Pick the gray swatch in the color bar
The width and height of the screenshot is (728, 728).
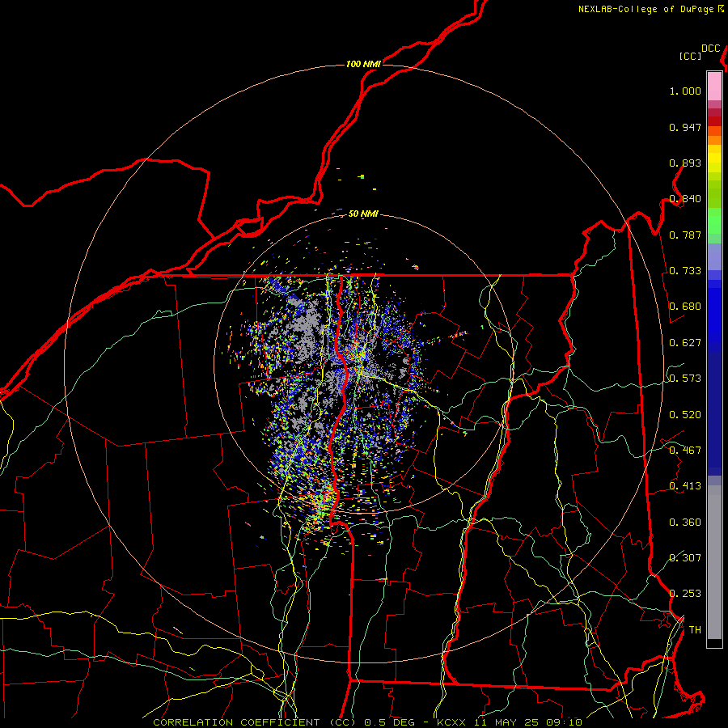pos(714,562)
